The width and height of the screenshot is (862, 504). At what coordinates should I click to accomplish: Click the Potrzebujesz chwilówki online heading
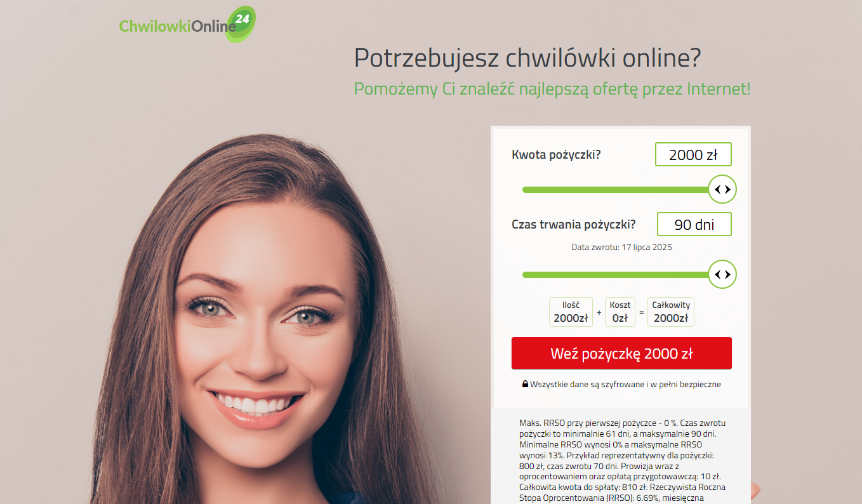(x=527, y=58)
